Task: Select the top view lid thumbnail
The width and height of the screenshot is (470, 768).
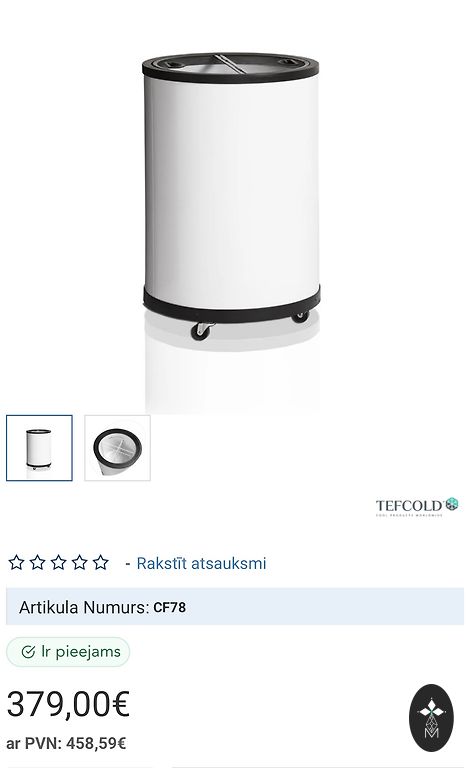Action: [x=118, y=448]
